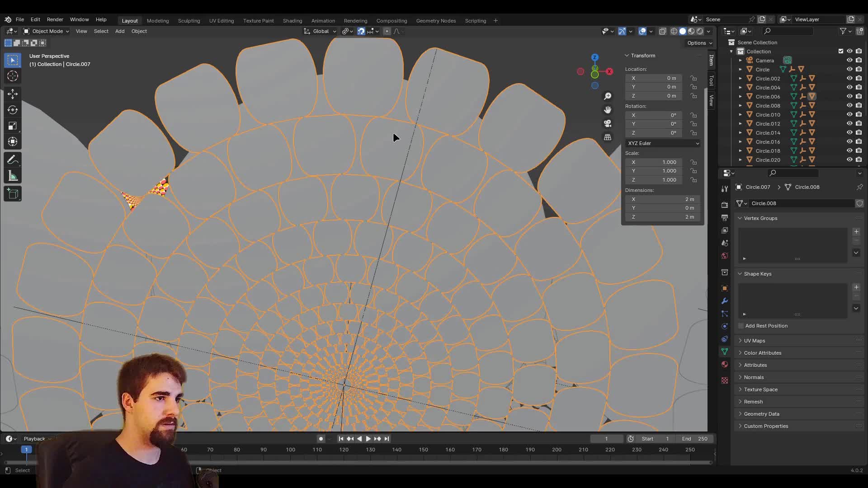Hide Circle.002 with its eye icon

(849, 78)
